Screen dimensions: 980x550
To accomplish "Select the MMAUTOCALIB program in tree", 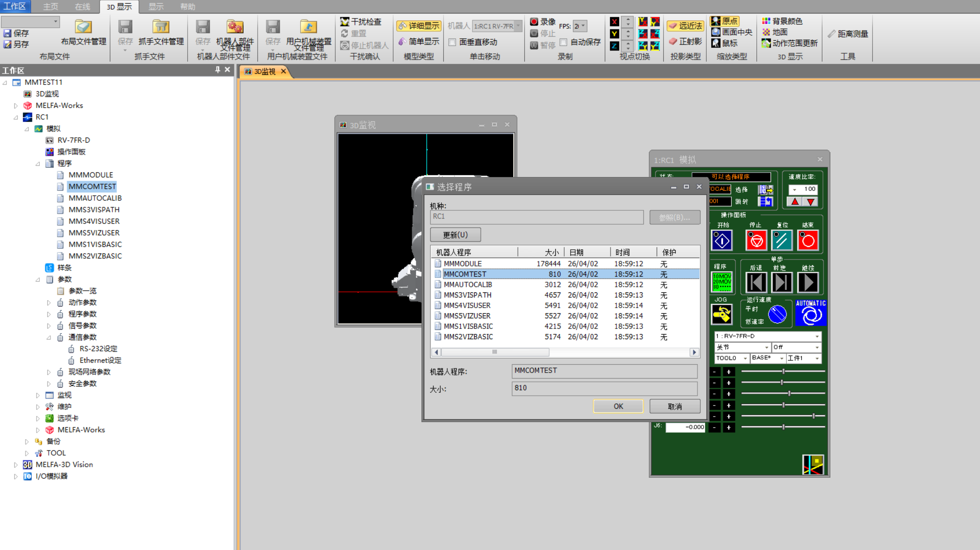I will click(95, 198).
